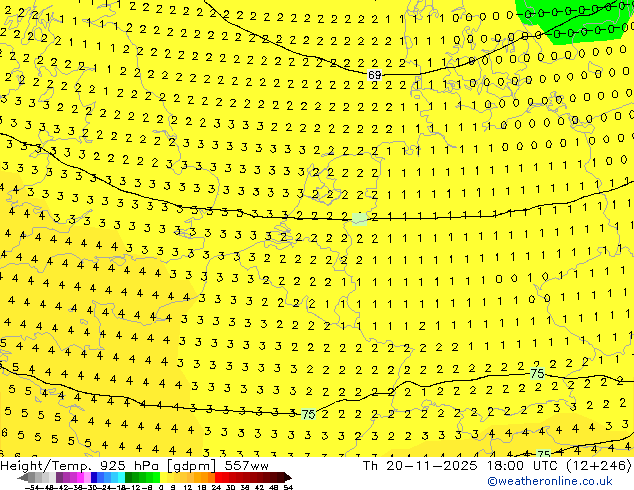The height and width of the screenshot is (490, 634).
Task: Pick the dark blue legend swatch above -30
Action: point(94,477)
